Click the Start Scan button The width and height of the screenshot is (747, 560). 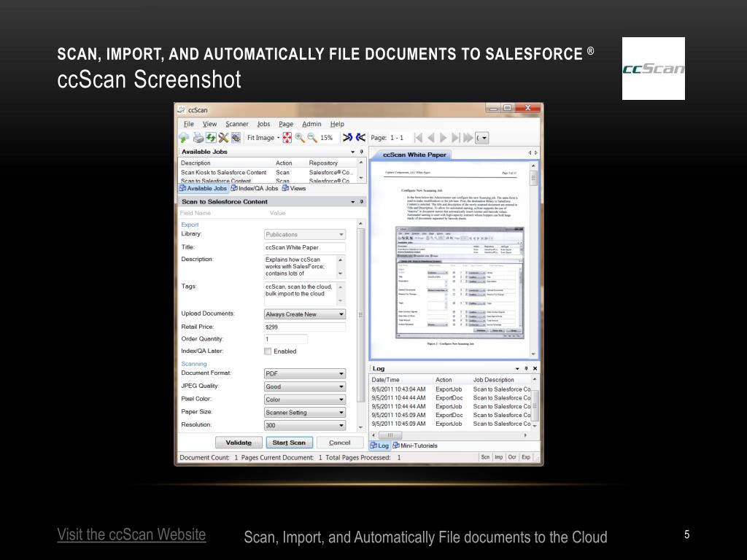tap(289, 443)
